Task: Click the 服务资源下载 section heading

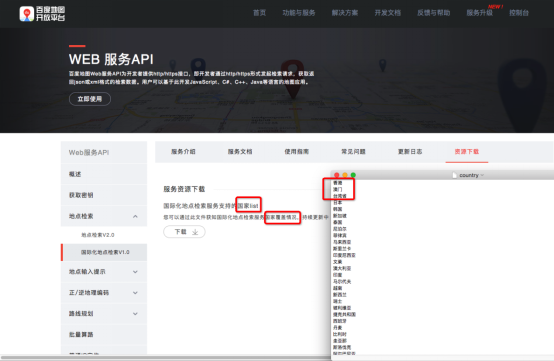Action: pos(184,189)
